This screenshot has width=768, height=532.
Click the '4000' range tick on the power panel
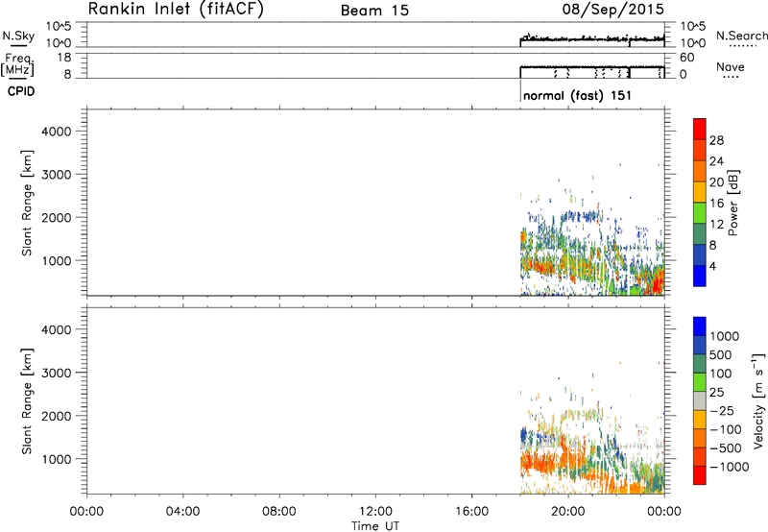[57, 132]
